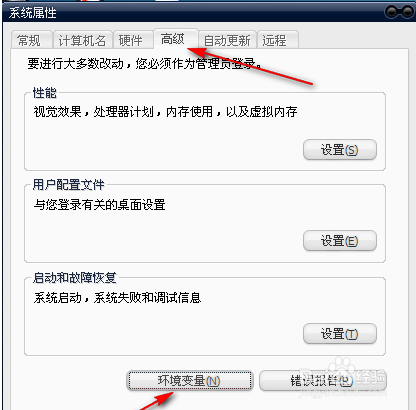The height and width of the screenshot is (410, 416).
Task: Go to the 自动更新 tab
Action: tap(227, 40)
